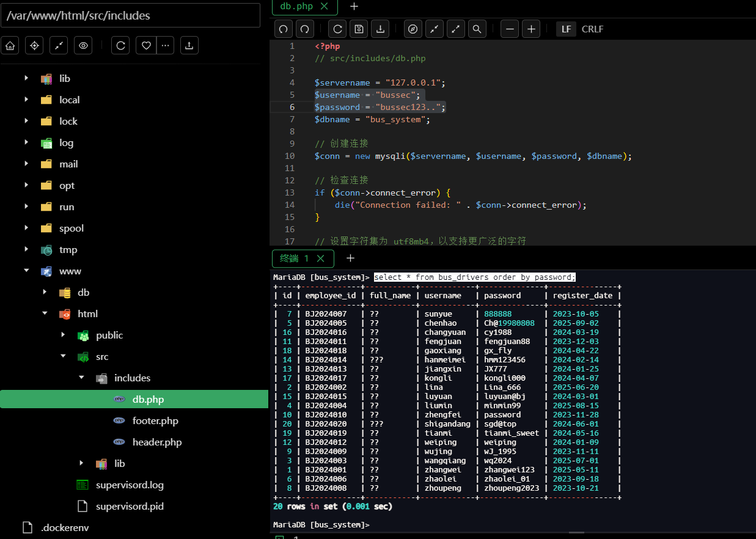Collapse the www folder
756x539 pixels.
point(26,271)
